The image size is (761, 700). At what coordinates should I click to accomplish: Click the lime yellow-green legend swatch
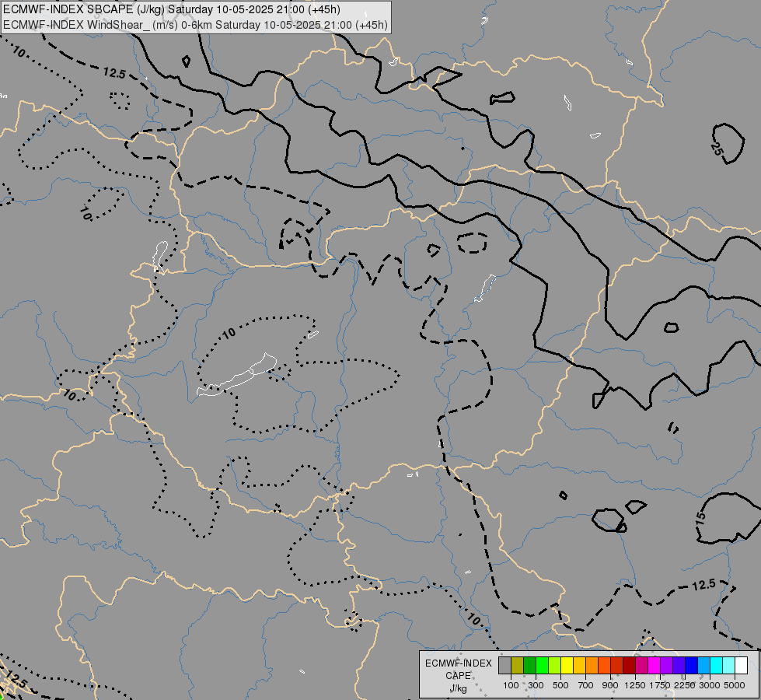point(555,665)
